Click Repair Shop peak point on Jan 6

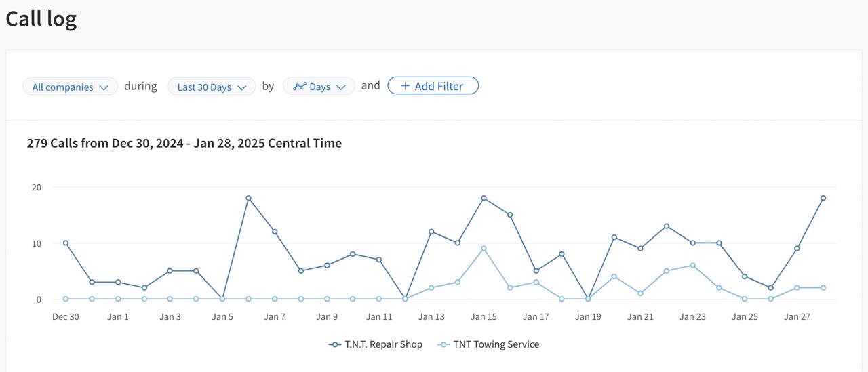click(x=248, y=198)
